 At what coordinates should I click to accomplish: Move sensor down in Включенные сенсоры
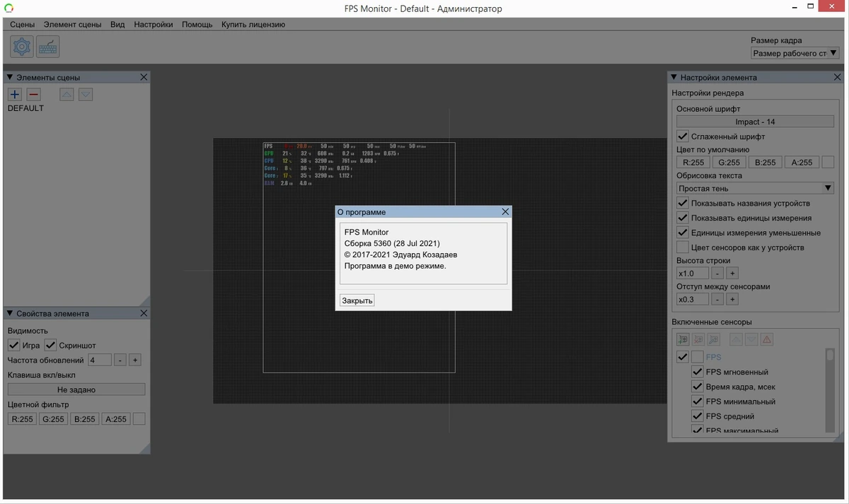751,340
